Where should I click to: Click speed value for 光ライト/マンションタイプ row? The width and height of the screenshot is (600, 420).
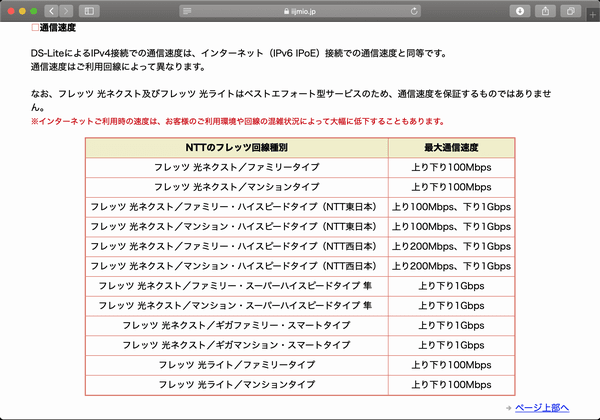coord(452,385)
